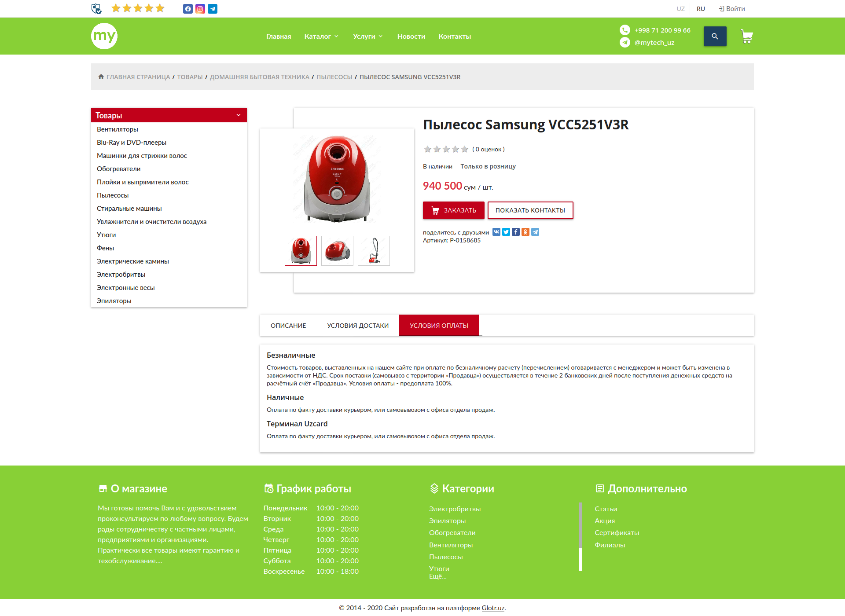
Task: Open the Instagram icon in top bar
Action: pos(200,9)
